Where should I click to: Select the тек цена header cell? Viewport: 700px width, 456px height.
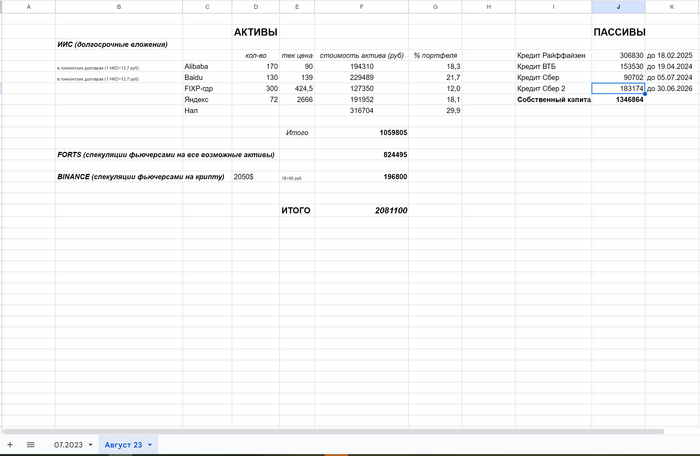click(297, 55)
